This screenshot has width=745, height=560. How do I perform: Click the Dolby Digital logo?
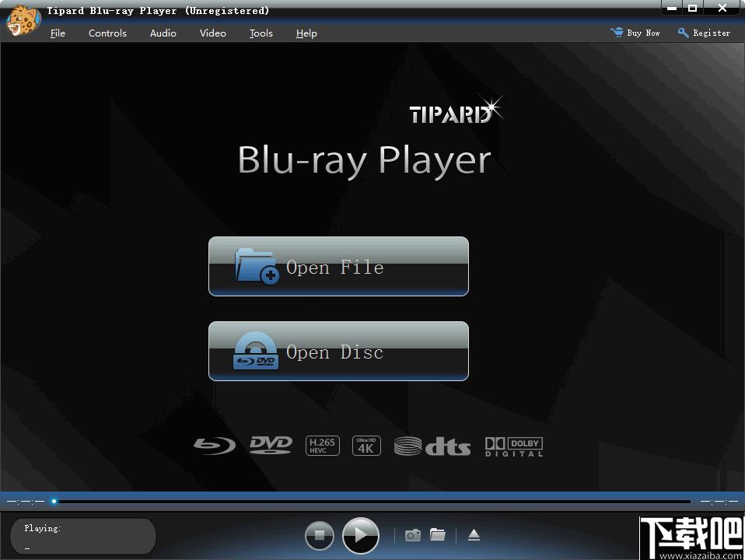(514, 447)
